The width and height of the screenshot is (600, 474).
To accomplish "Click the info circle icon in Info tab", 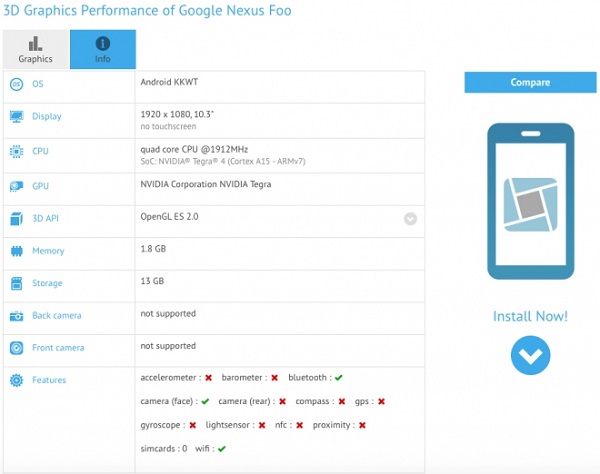I will (x=103, y=43).
